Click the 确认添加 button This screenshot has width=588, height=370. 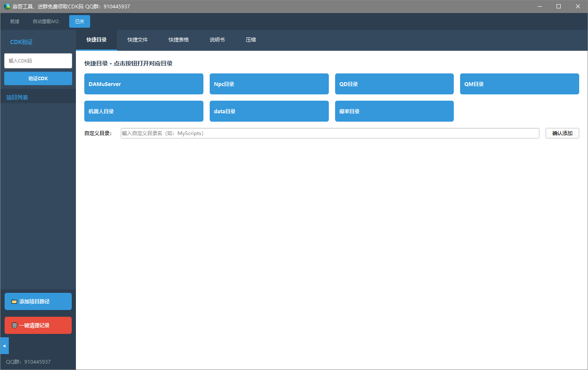pyautogui.click(x=562, y=133)
